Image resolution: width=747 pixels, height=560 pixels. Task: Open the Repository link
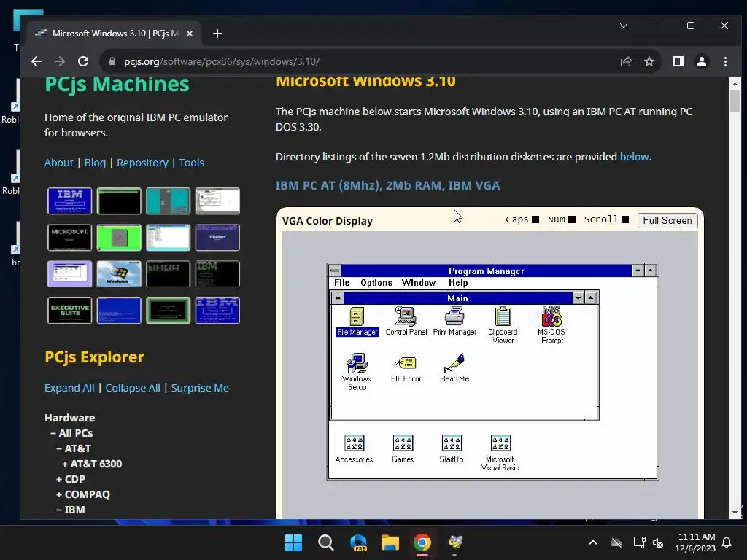[x=142, y=163]
